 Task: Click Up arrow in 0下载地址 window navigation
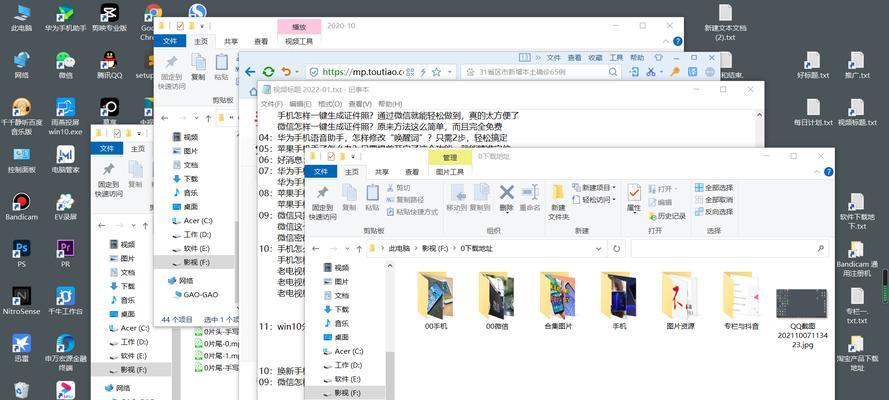tap(359, 249)
